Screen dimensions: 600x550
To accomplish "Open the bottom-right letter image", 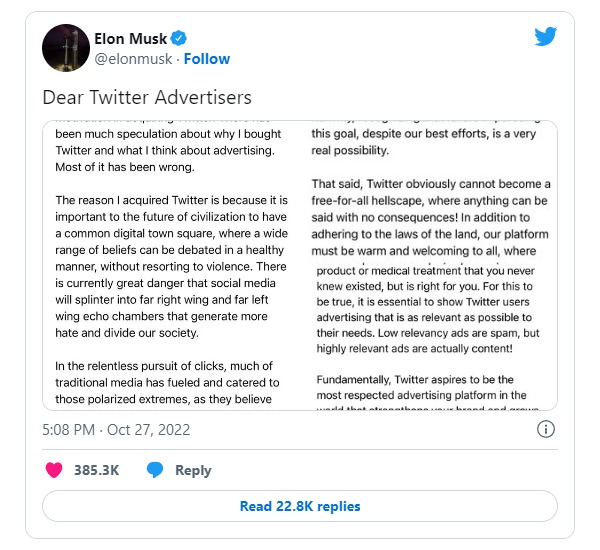I will tap(431, 335).
